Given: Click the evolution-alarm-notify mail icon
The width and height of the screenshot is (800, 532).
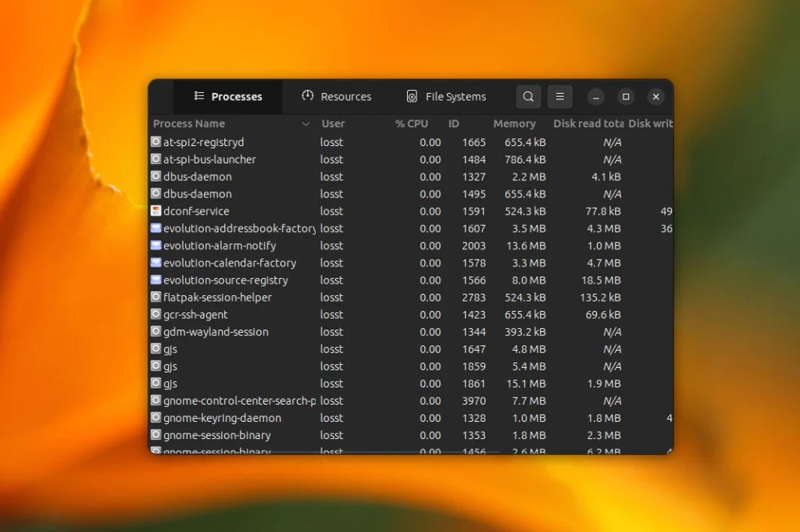Looking at the screenshot, I should [x=155, y=245].
